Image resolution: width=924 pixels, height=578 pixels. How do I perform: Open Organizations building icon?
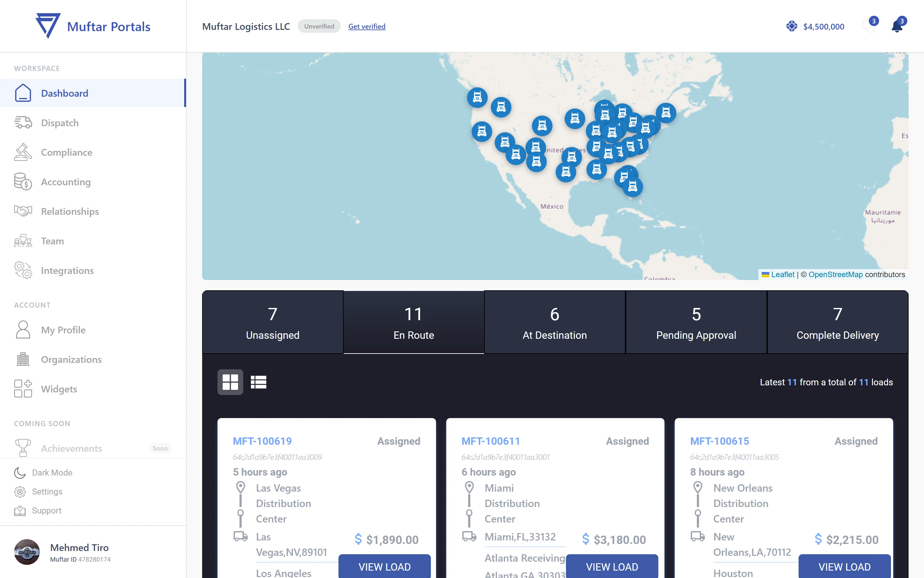23,359
